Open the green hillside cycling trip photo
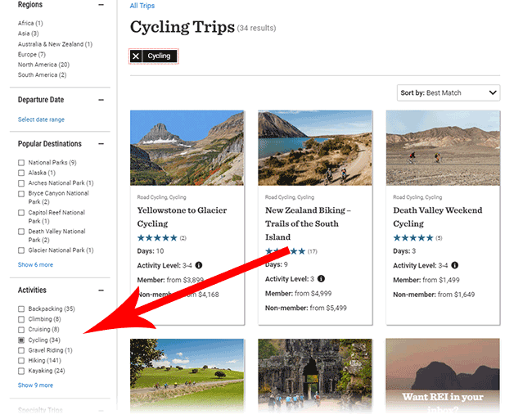Viewport: 532px width, 419px height. point(187,375)
